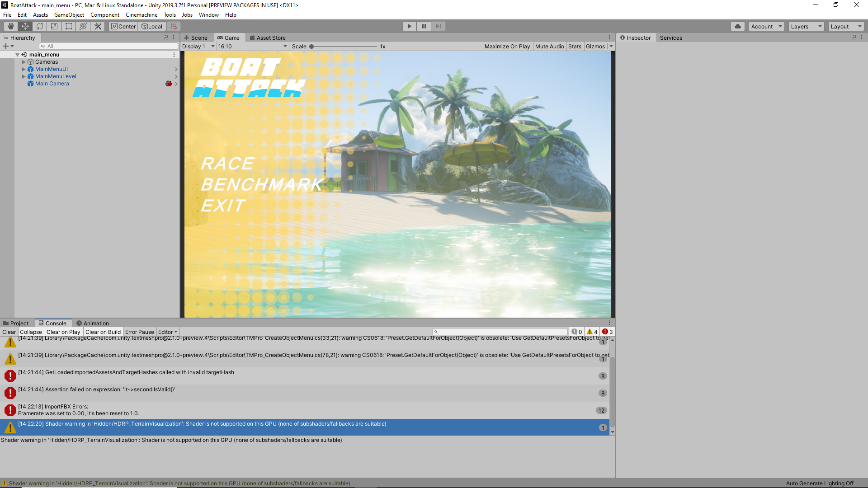Toggle Mute Audio in the Game view
The height and width of the screenshot is (488, 868).
coord(550,46)
